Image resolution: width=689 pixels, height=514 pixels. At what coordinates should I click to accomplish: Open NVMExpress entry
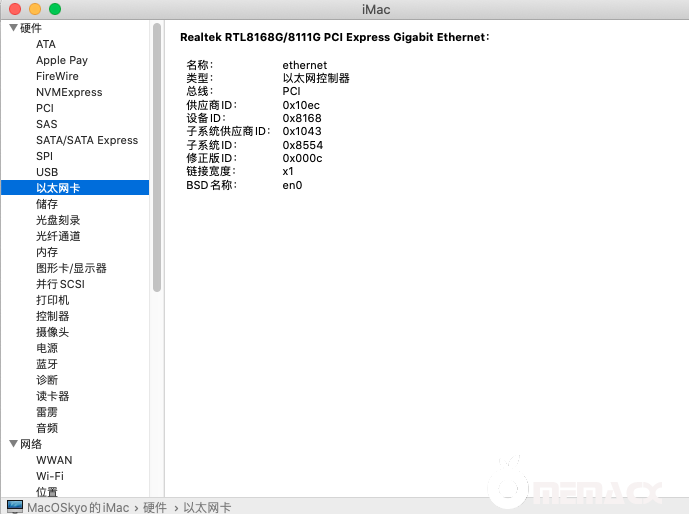[69, 92]
